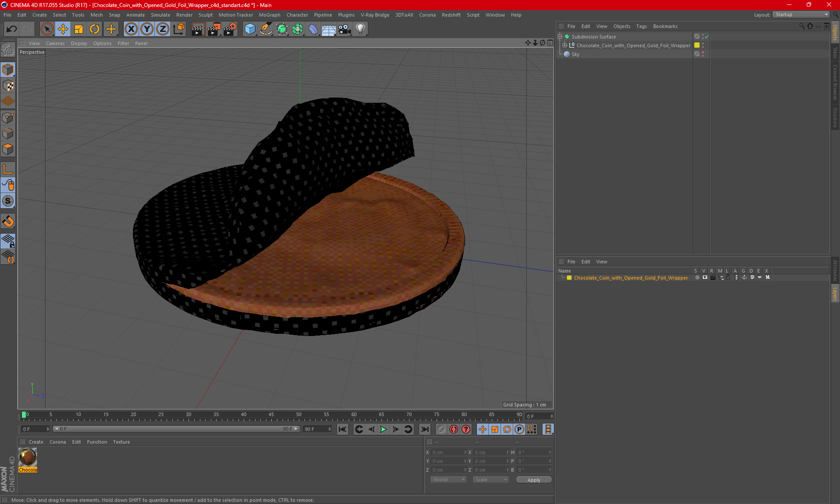This screenshot has height=504, width=840.
Task: Switch to Points mode
Action: pyautogui.click(x=8, y=118)
